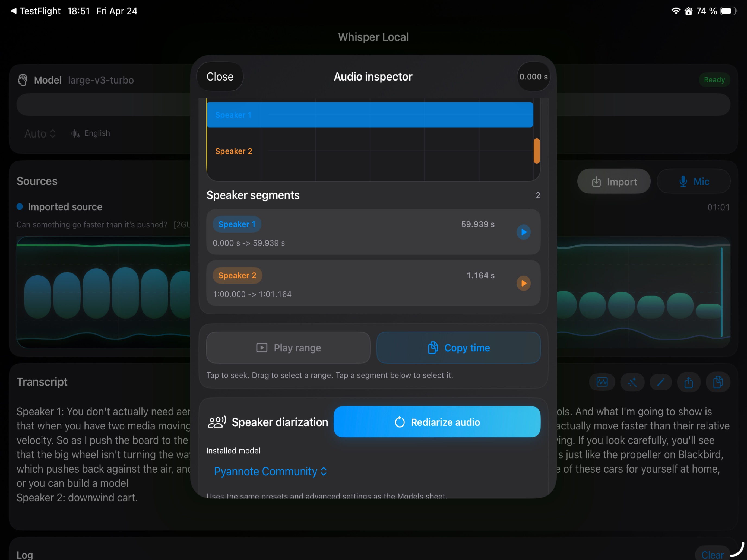
Task: Click the speaker diarization people icon
Action: (x=216, y=422)
